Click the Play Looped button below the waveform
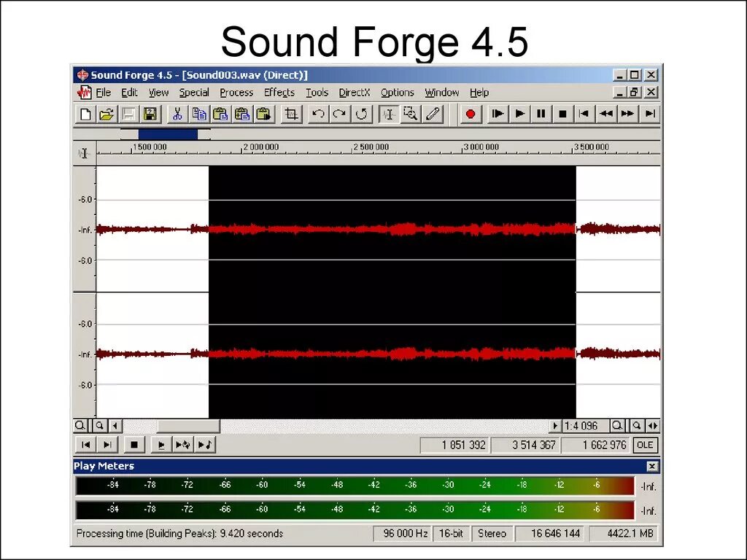Viewport: 747px width, 560px height. [x=182, y=445]
